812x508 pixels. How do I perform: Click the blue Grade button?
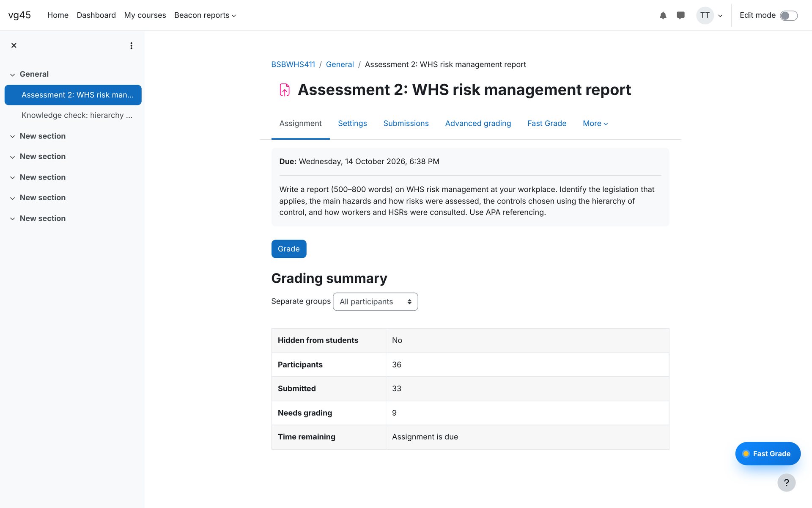pyautogui.click(x=289, y=249)
